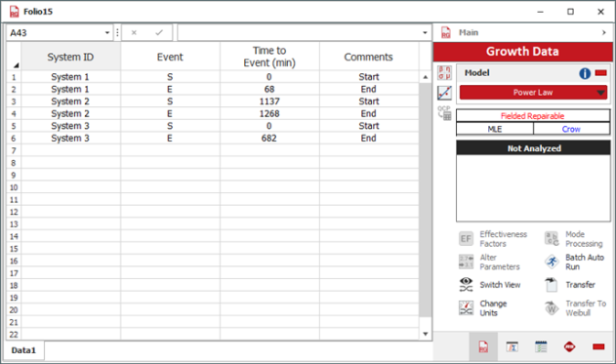Image resolution: width=616 pixels, height=364 pixels.
Task: Open the QCP calculator icon
Action: coord(445,113)
